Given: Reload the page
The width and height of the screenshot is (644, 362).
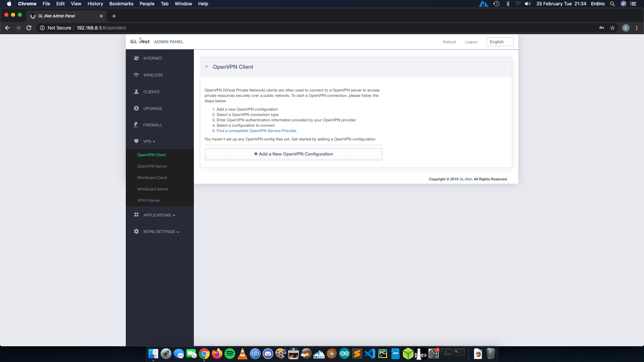Looking at the screenshot, I should point(29,28).
